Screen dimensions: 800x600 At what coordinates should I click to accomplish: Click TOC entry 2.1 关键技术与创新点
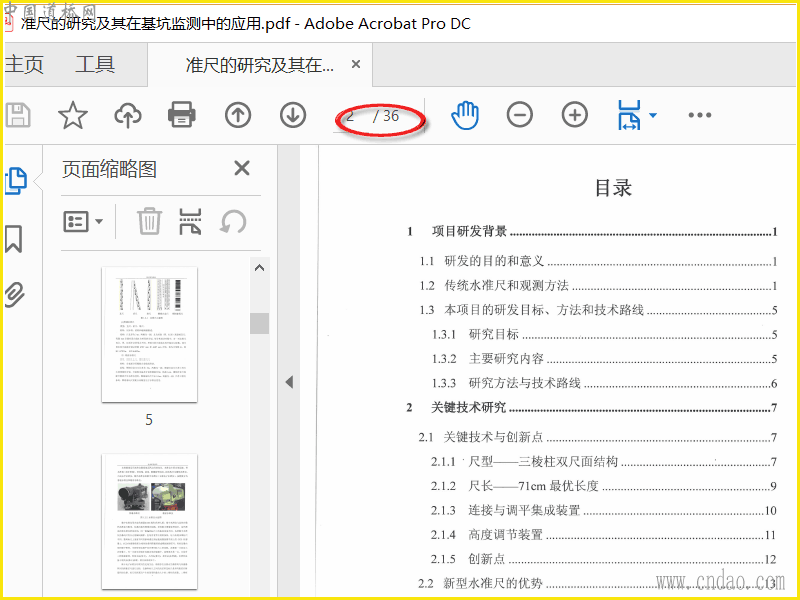pyautogui.click(x=598, y=437)
